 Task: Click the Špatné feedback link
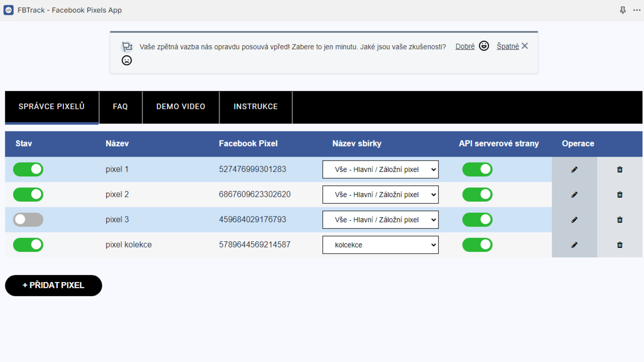click(508, 46)
